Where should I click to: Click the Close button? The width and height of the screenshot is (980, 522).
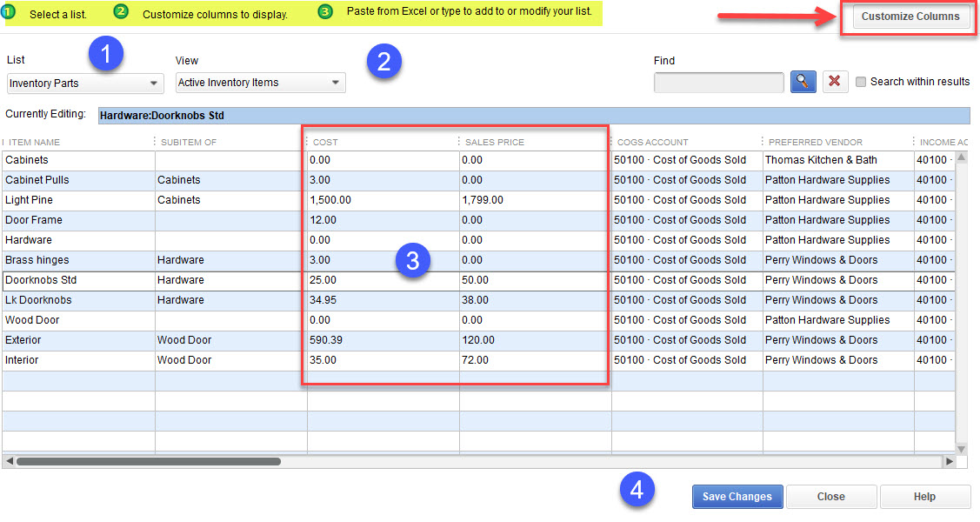point(830,497)
